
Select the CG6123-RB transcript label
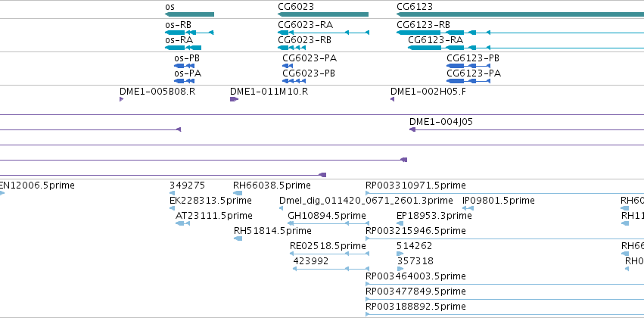[x=424, y=25]
